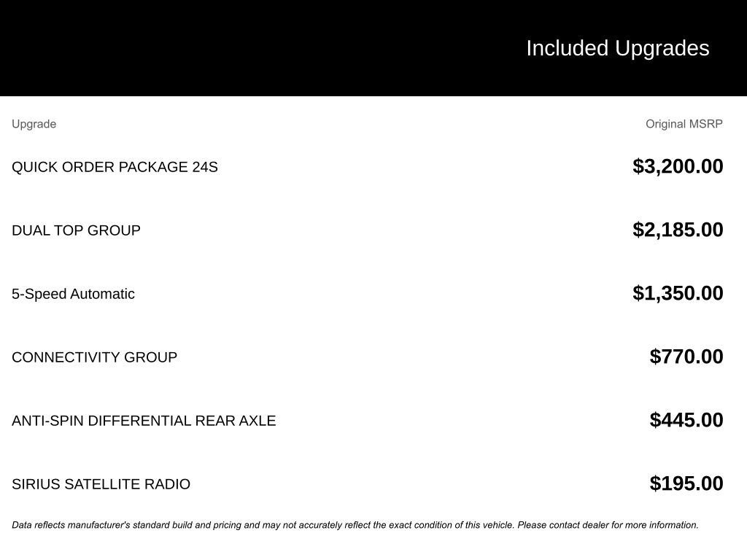
Task: Click the word 'Automatic' in transmission row
Action: (102, 294)
